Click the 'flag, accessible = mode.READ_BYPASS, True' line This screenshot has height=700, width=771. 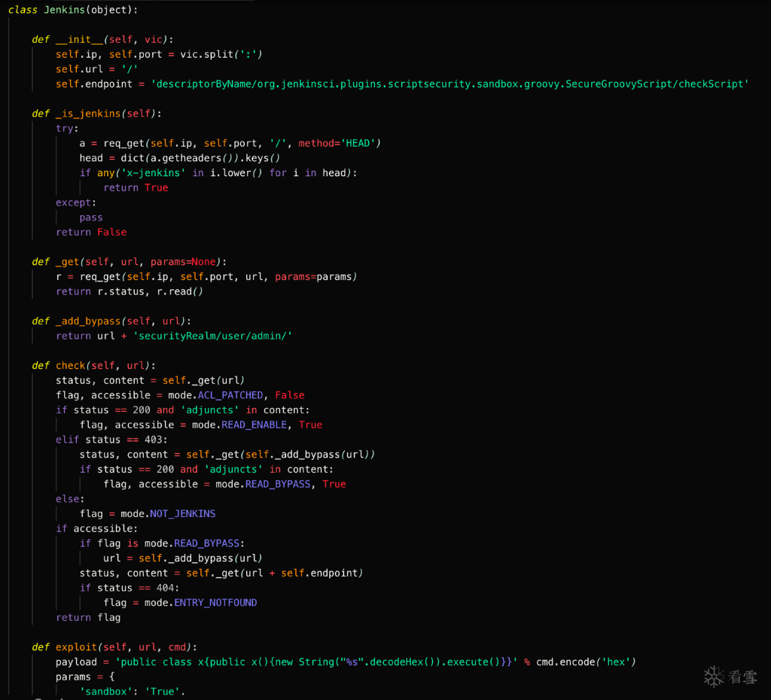[224, 484]
